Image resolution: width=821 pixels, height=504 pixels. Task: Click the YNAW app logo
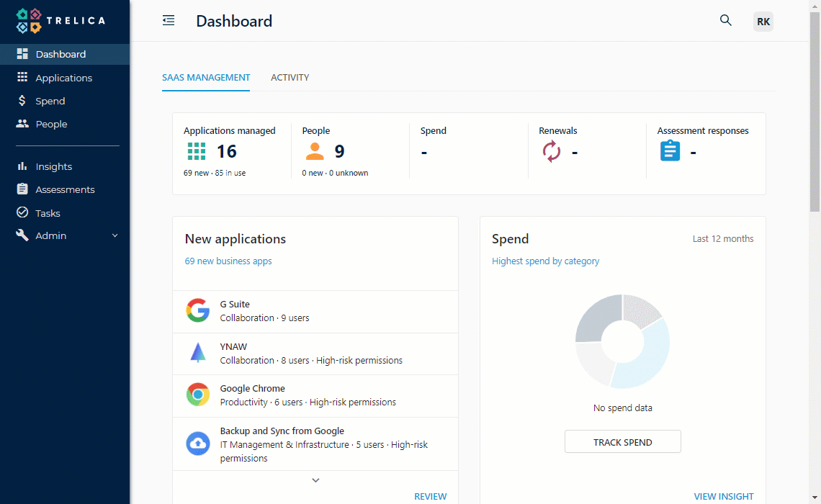pos(198,353)
